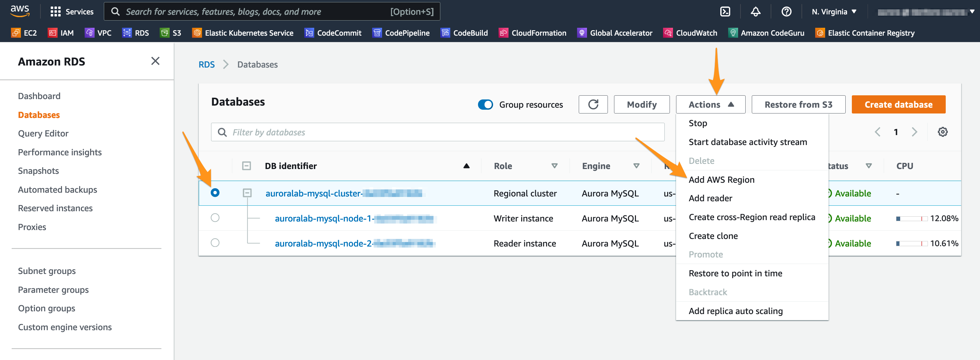Open the S3 shortcut
The image size is (980, 360).
coord(170,33)
